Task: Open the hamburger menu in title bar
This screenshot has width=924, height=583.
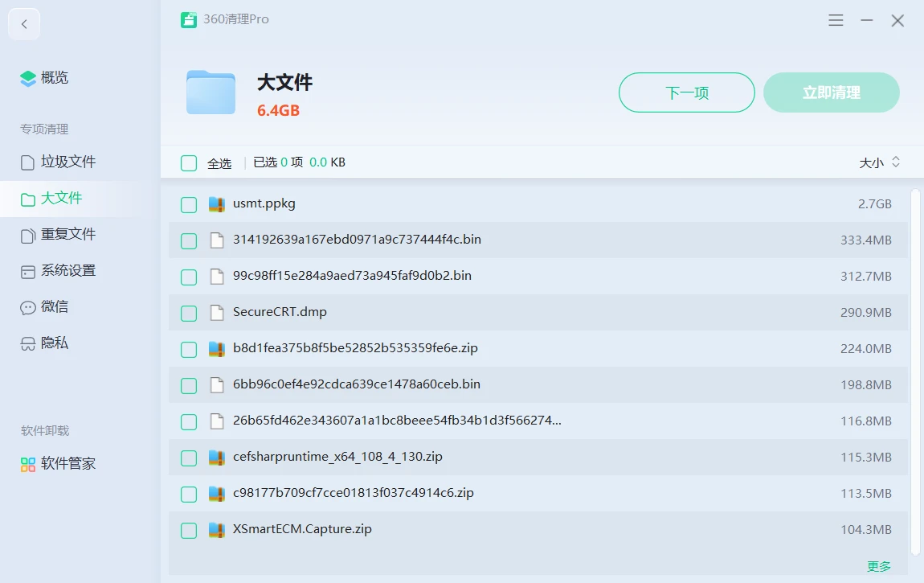Action: [836, 21]
